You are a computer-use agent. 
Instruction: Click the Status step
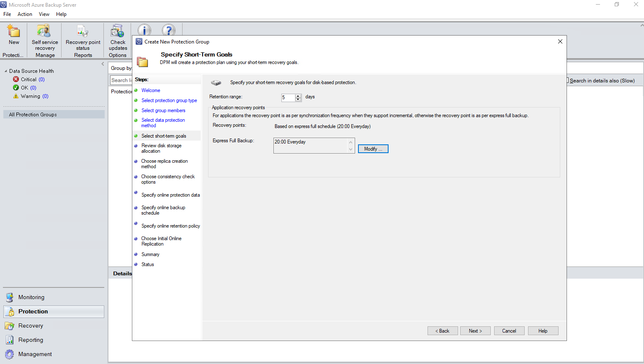point(147,264)
